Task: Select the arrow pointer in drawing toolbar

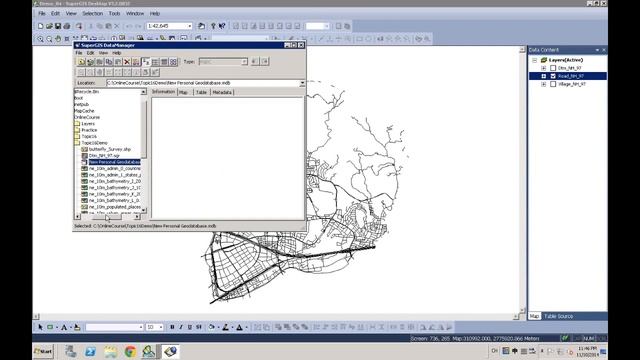Action: (40, 327)
